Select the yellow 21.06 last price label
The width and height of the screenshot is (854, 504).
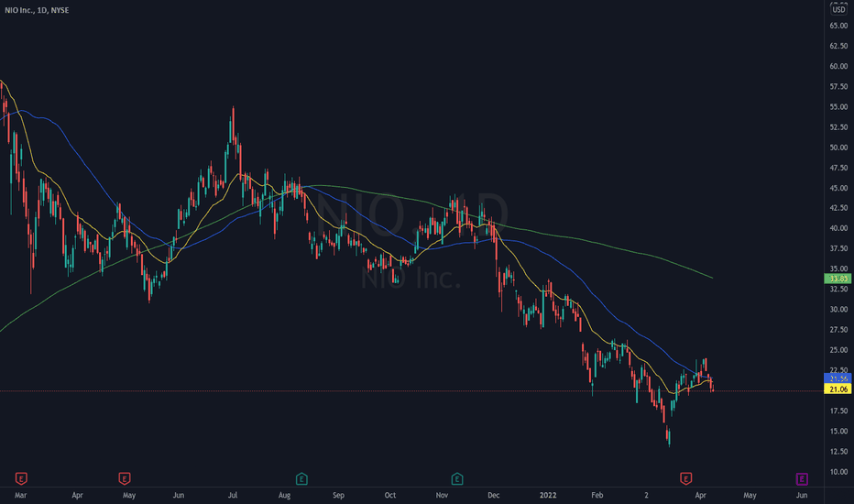pyautogui.click(x=838, y=389)
